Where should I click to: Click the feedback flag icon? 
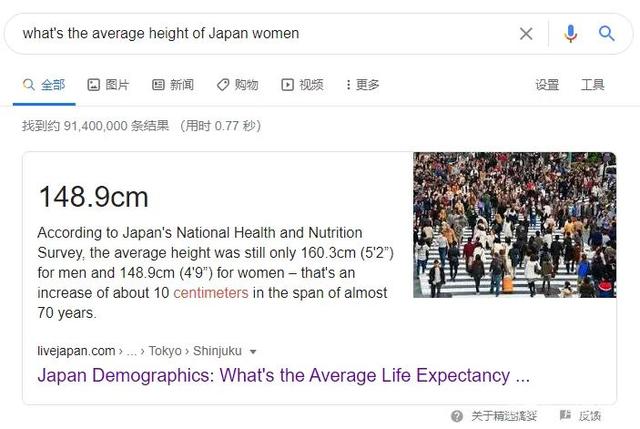(x=565, y=415)
